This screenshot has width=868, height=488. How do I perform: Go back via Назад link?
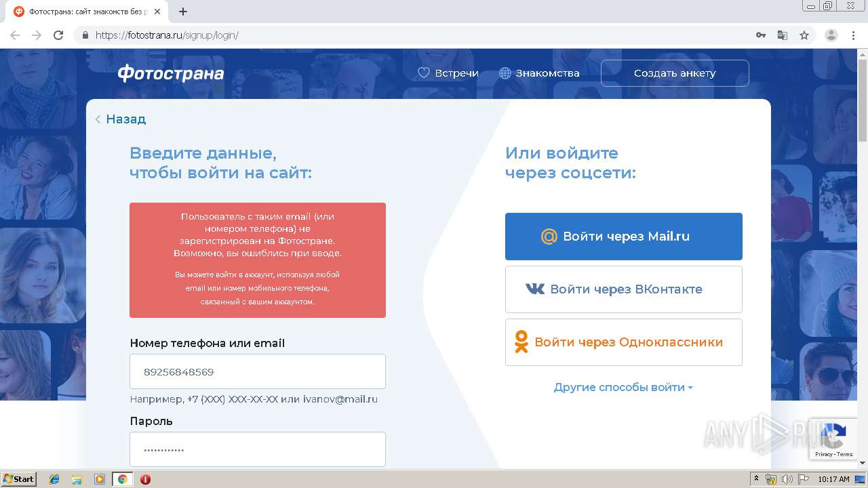point(121,119)
